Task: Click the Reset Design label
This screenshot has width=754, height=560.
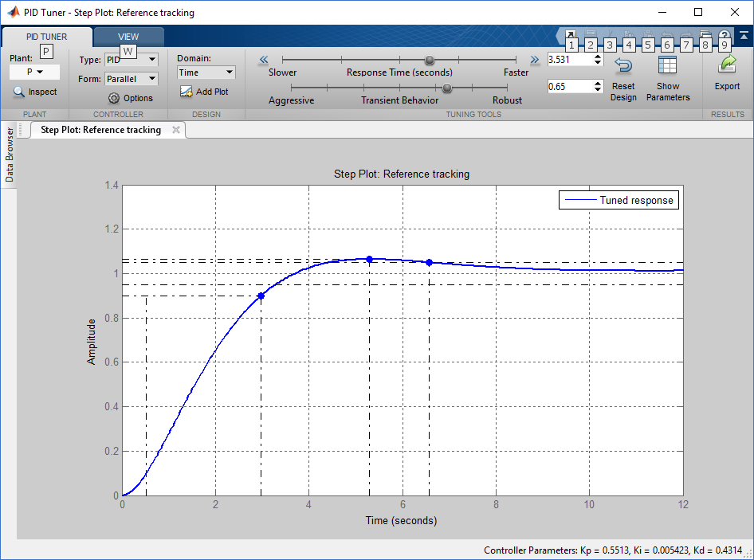Action: pyautogui.click(x=623, y=92)
